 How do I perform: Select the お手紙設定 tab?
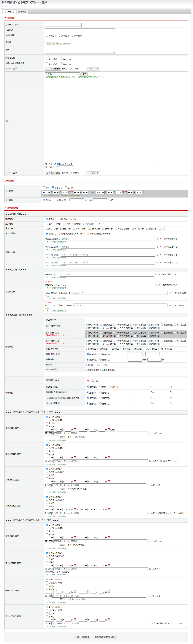click(9, 11)
